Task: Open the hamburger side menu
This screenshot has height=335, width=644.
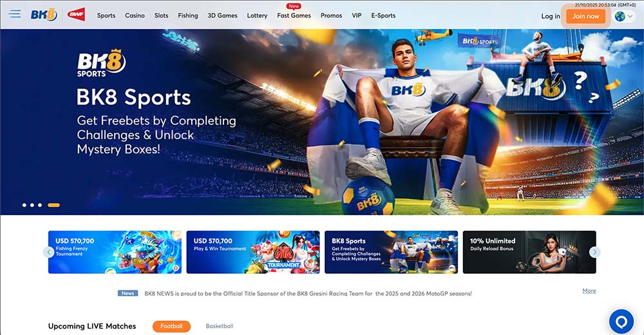Action: point(15,14)
